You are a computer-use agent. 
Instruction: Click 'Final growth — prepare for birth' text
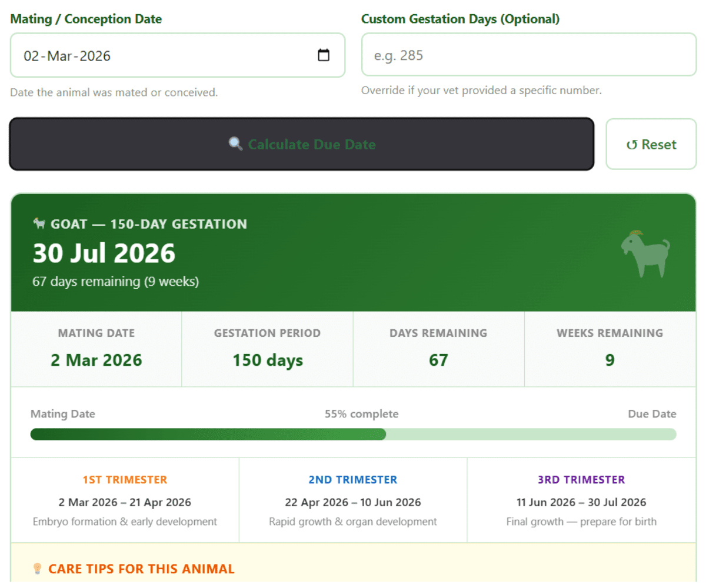pos(581,522)
